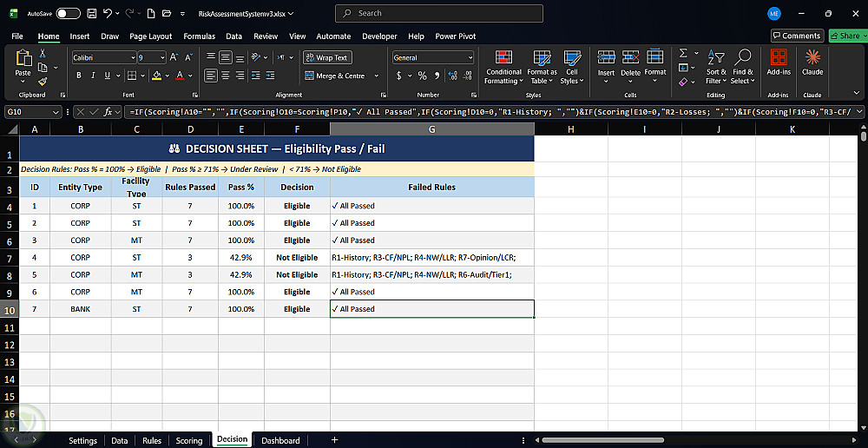
Task: Click the Add-ins icon
Action: coord(779,57)
